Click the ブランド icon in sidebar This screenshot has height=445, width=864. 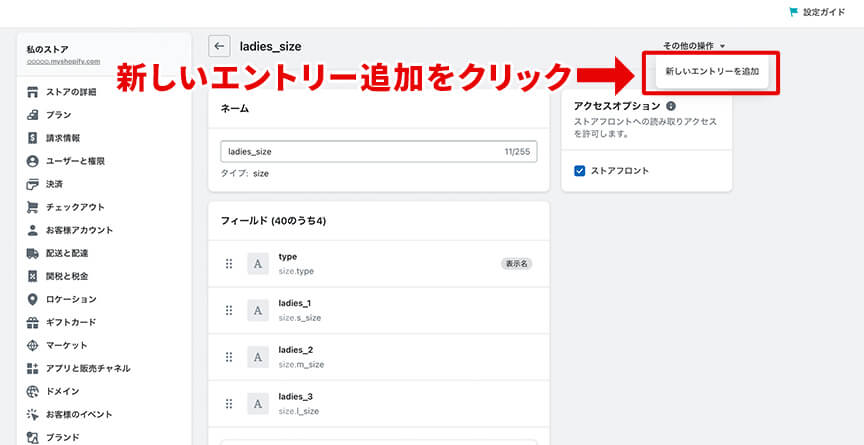click(x=33, y=438)
